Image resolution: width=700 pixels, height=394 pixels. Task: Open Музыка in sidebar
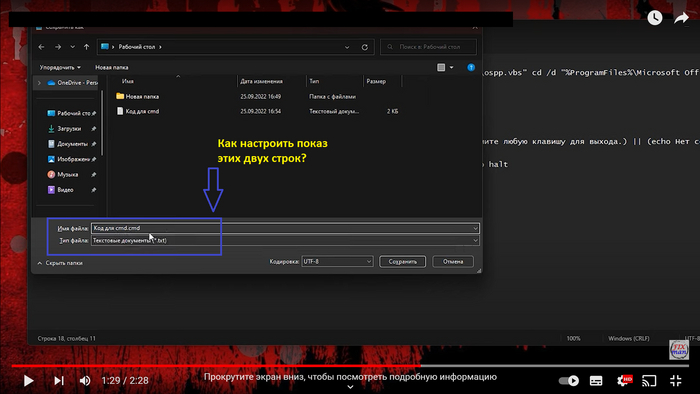coord(71,174)
